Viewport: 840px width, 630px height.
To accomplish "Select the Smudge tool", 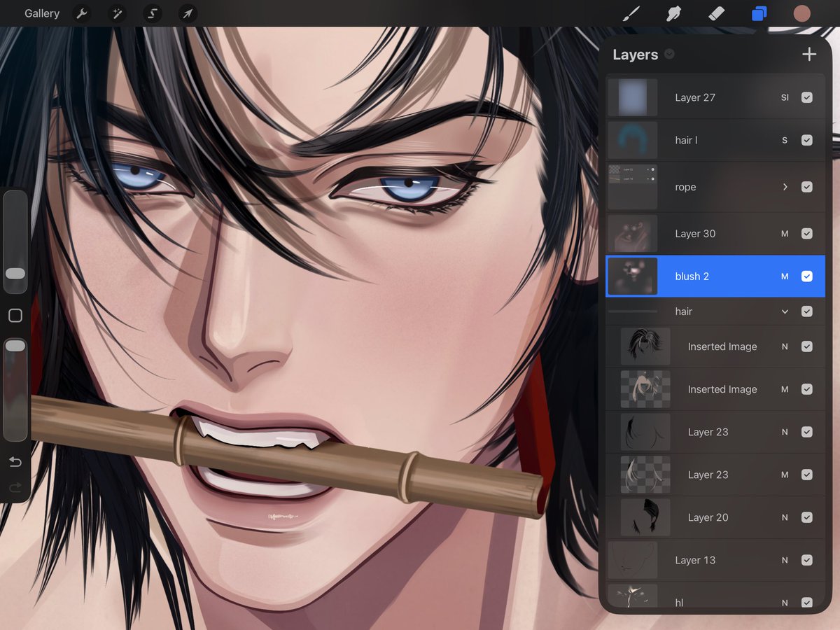I will (x=673, y=13).
